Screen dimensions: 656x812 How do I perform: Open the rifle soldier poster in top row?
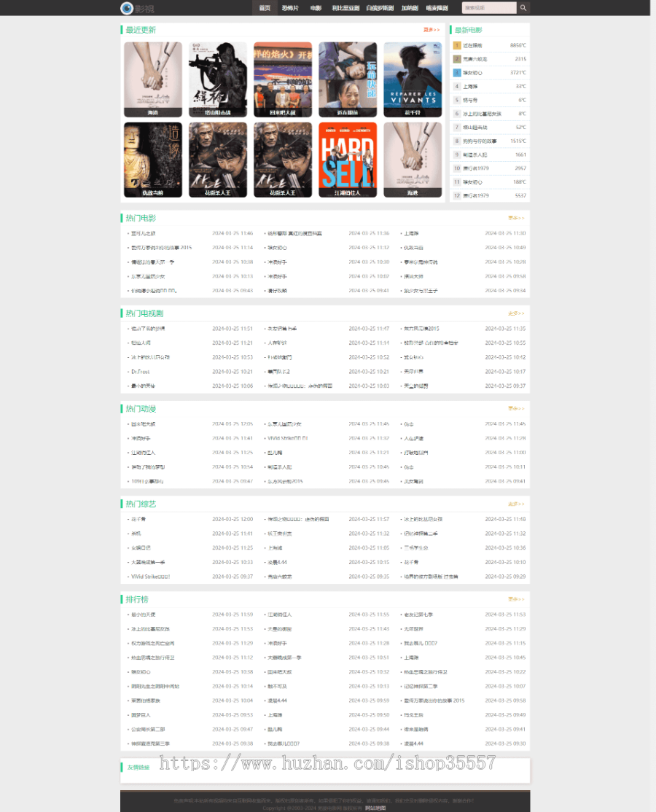218,79
